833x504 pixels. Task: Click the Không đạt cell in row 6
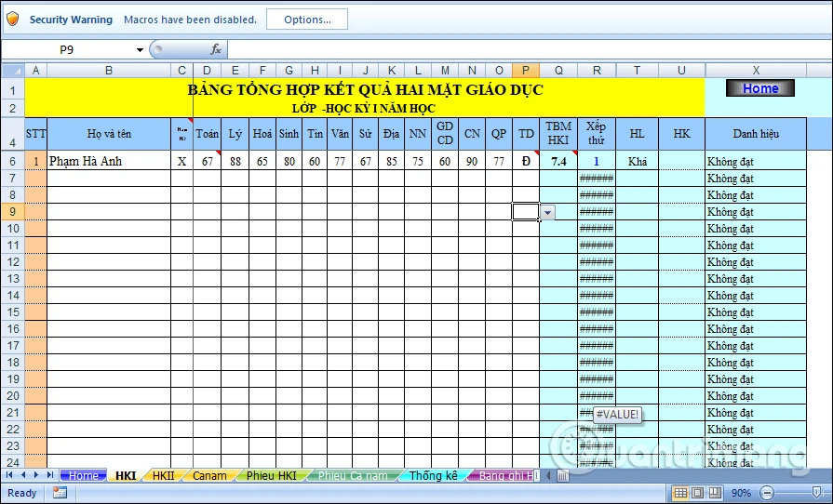pos(756,161)
